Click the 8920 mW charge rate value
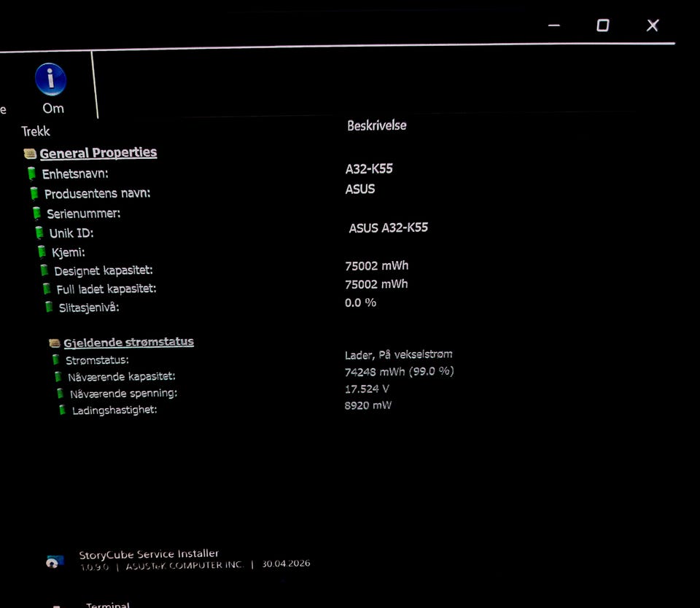 (367, 405)
